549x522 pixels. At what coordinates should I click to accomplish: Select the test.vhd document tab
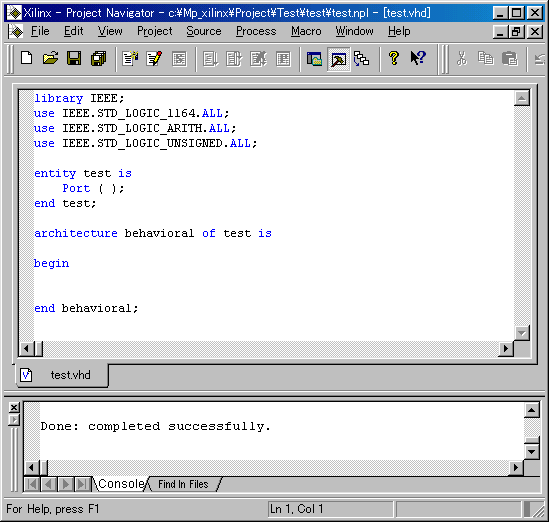tap(62, 375)
